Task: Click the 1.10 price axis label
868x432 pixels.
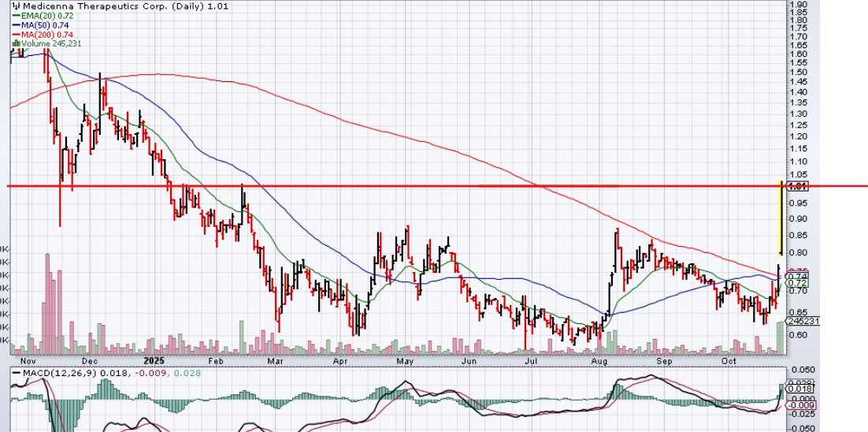Action: tap(798, 162)
